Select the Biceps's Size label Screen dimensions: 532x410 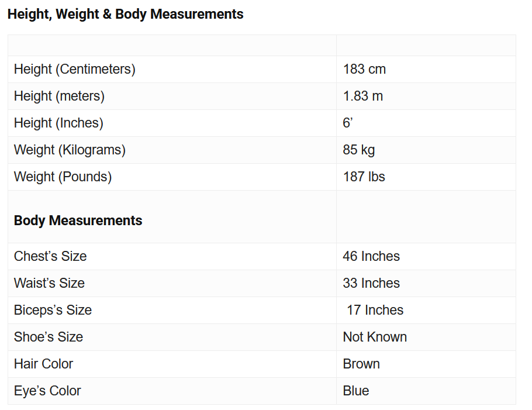(53, 310)
